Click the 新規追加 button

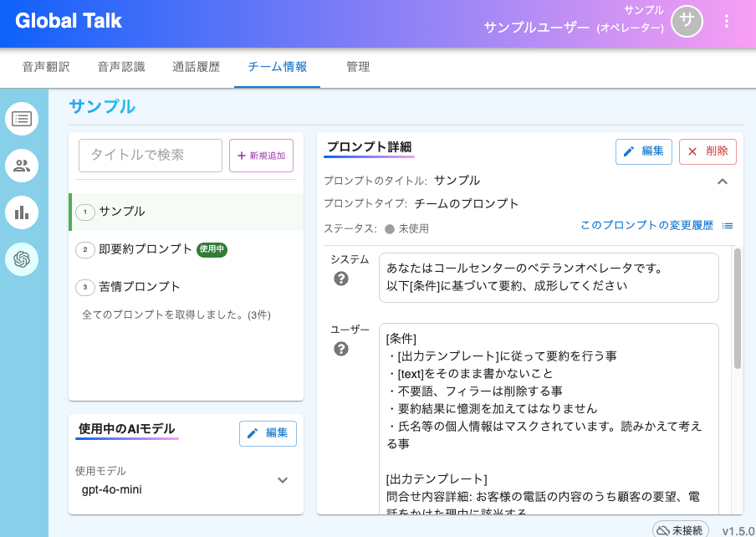[x=261, y=156]
